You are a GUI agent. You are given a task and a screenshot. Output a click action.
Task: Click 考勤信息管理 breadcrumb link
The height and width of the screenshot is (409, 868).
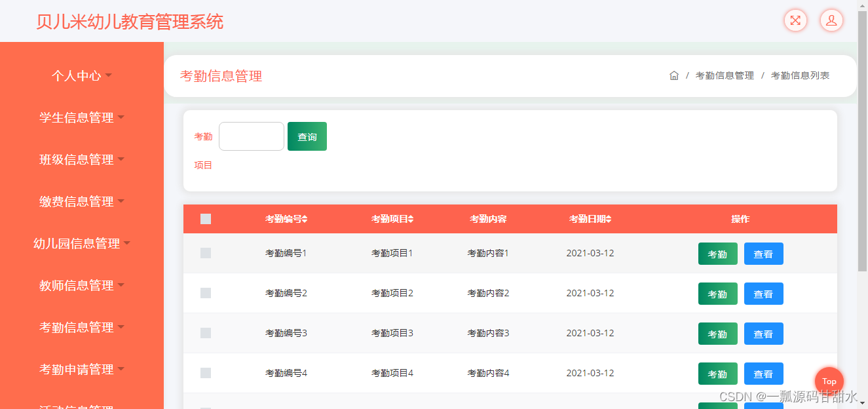coord(725,75)
